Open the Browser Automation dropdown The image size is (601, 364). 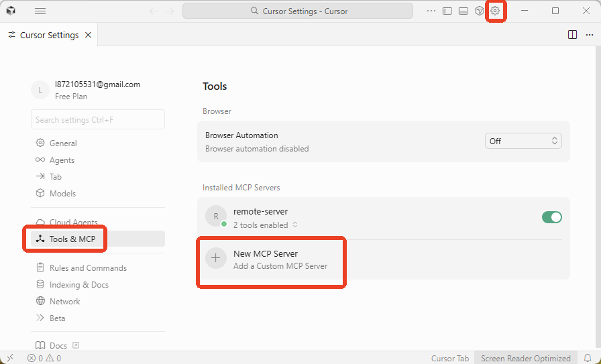(x=523, y=141)
